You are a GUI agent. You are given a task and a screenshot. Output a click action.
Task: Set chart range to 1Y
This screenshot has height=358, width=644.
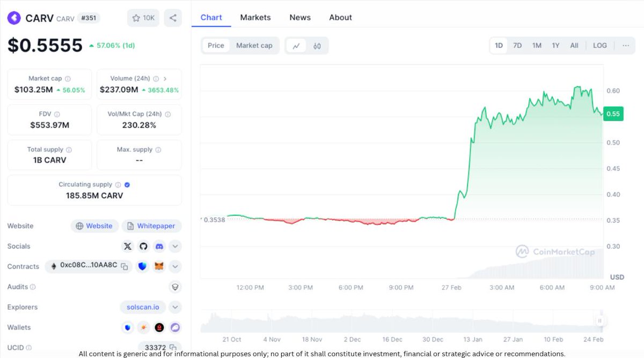555,46
